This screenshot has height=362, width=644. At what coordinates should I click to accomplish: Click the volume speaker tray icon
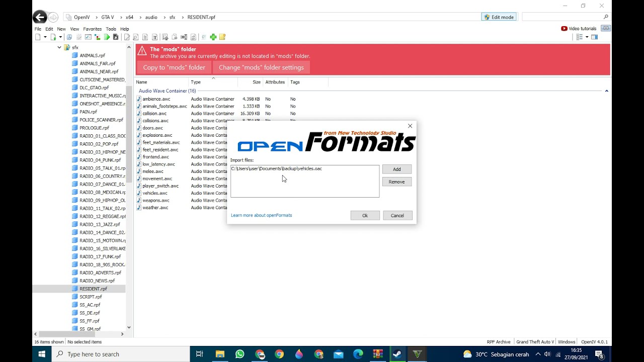[547, 354]
